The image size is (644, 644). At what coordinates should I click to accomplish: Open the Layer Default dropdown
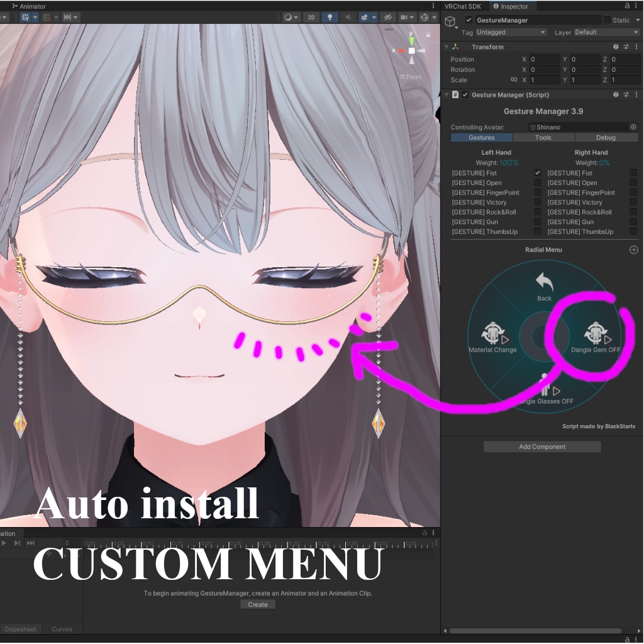(x=607, y=32)
